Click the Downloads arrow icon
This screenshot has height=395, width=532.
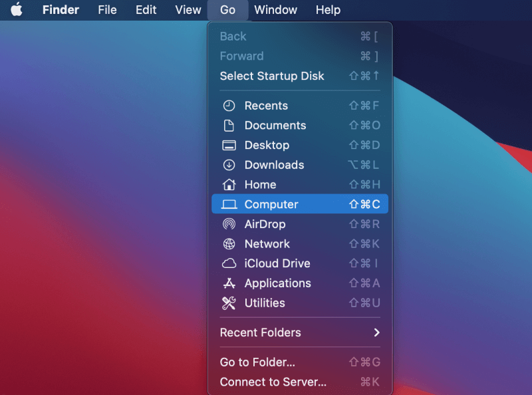[x=227, y=165]
